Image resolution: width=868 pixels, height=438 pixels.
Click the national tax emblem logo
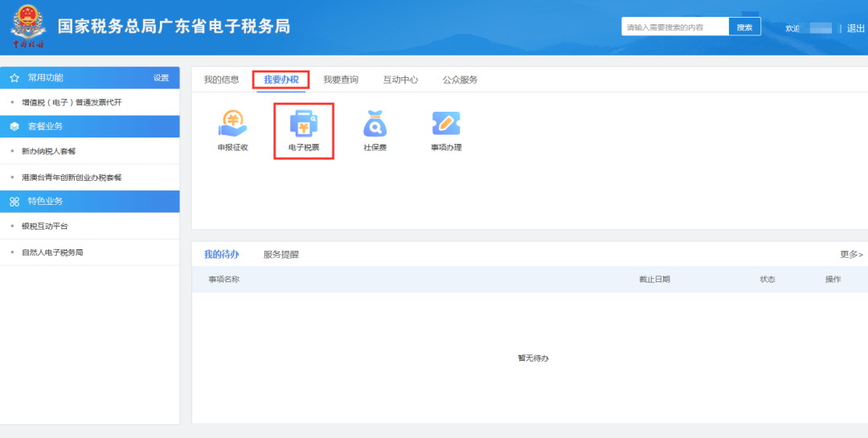(28, 27)
